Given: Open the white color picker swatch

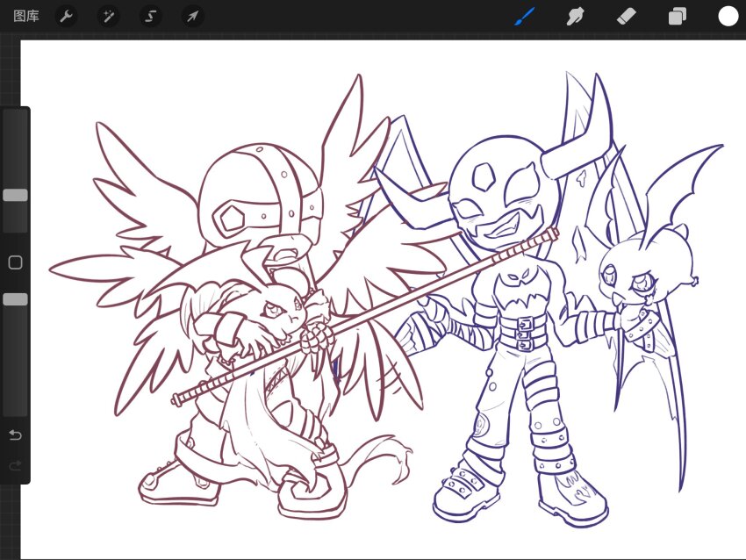Looking at the screenshot, I should click(x=728, y=16).
